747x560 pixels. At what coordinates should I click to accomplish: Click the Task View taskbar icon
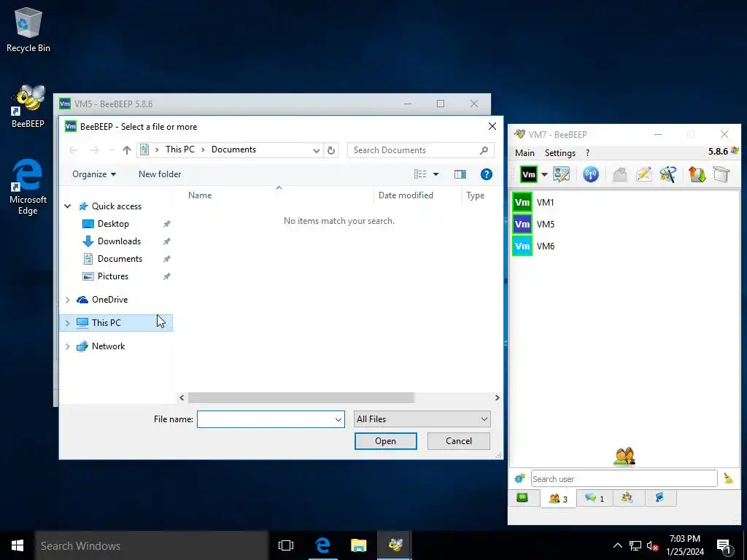(286, 545)
